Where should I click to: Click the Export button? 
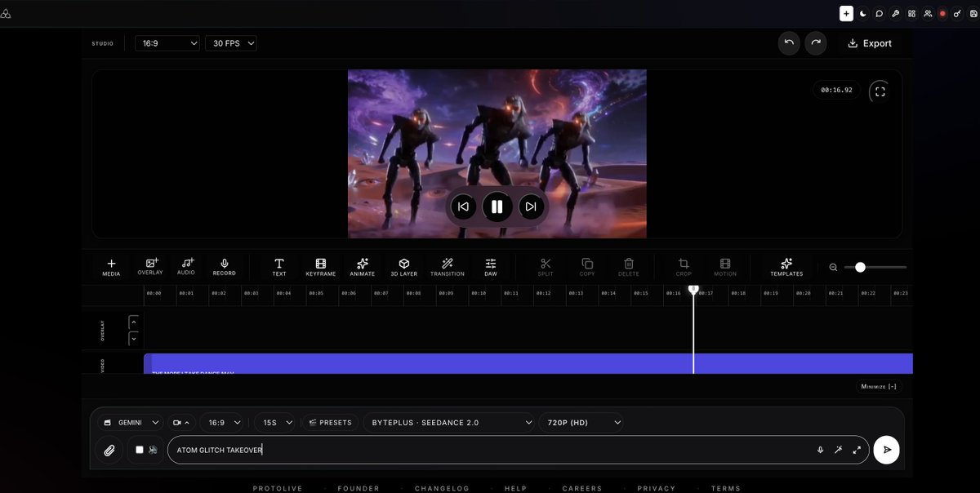[869, 43]
